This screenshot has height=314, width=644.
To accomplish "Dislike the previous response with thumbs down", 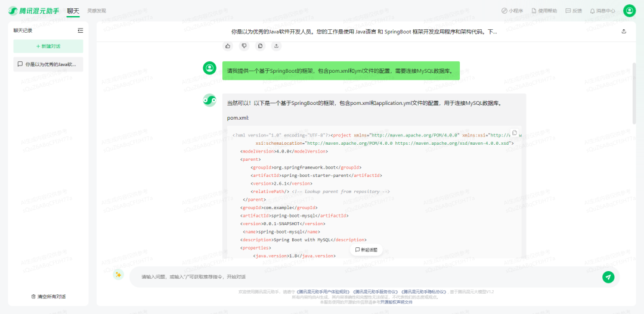I will pos(244,46).
